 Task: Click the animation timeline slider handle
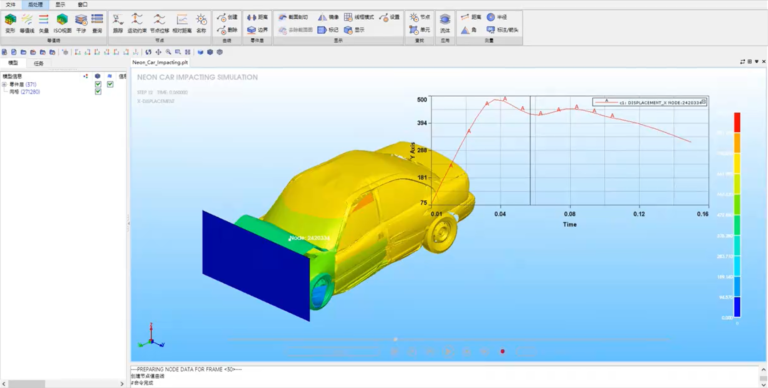coord(396,339)
